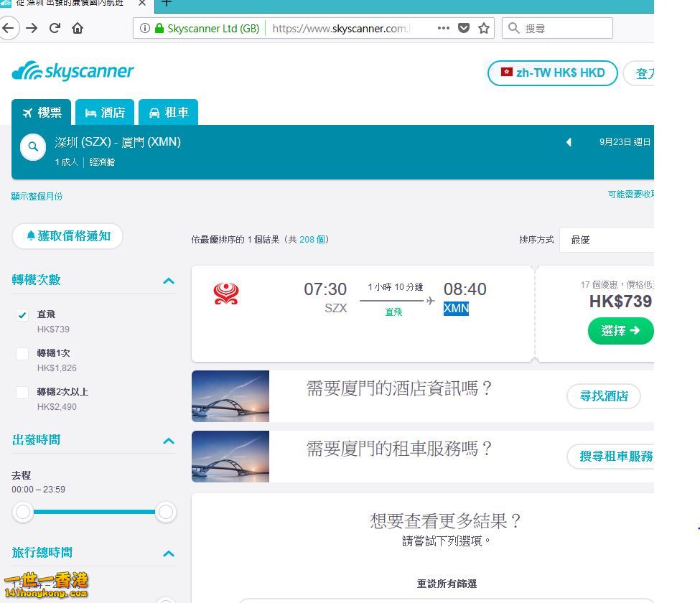The width and height of the screenshot is (700, 603).
Task: Go to the browser home icon
Action: [x=78, y=28]
